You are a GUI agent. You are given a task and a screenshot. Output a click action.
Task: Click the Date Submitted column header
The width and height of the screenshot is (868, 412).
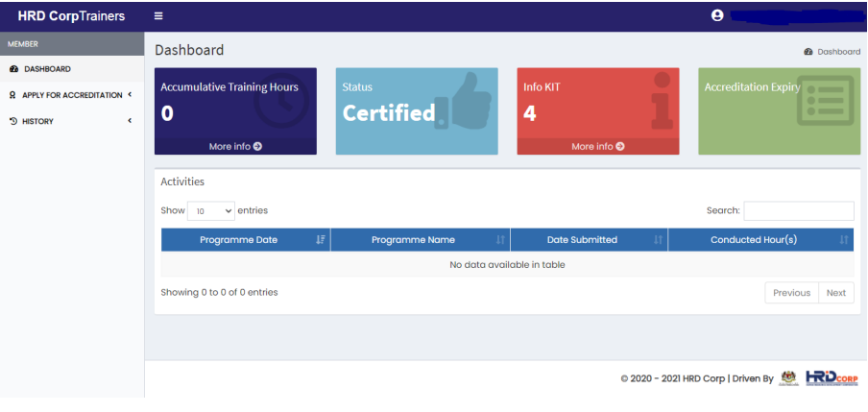click(589, 240)
